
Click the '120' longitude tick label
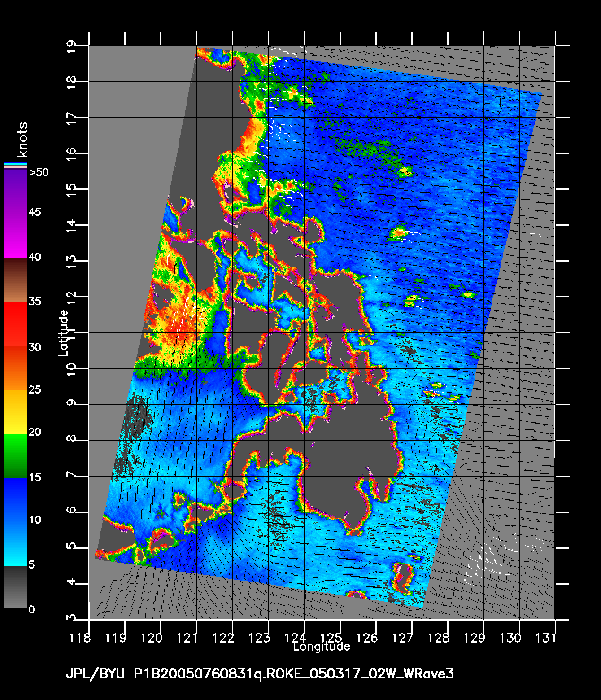click(152, 638)
